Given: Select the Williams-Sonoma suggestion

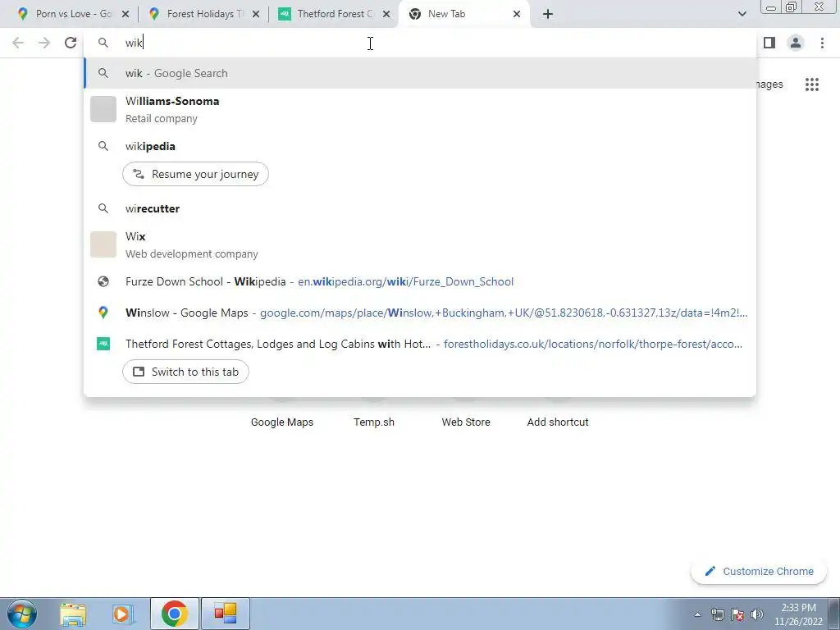Looking at the screenshot, I should click(x=420, y=109).
